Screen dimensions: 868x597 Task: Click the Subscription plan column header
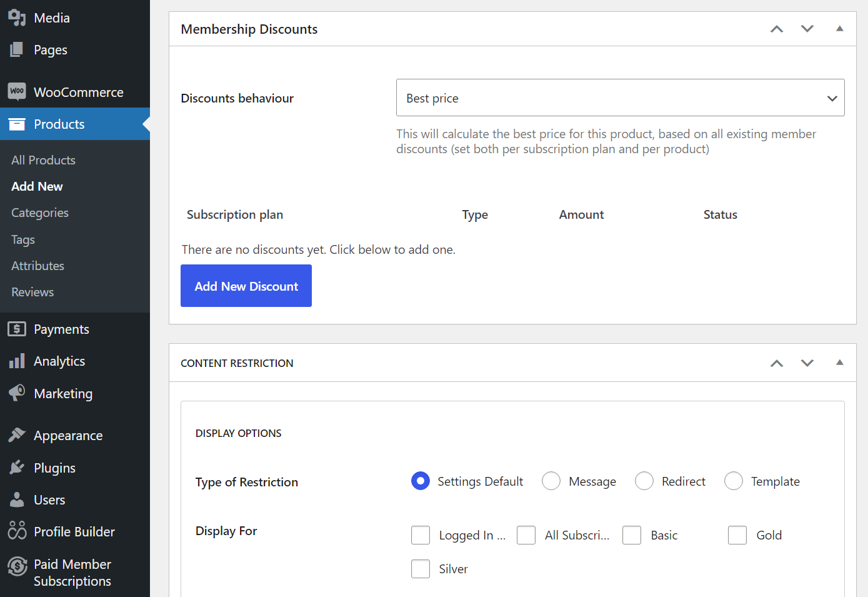click(x=235, y=214)
